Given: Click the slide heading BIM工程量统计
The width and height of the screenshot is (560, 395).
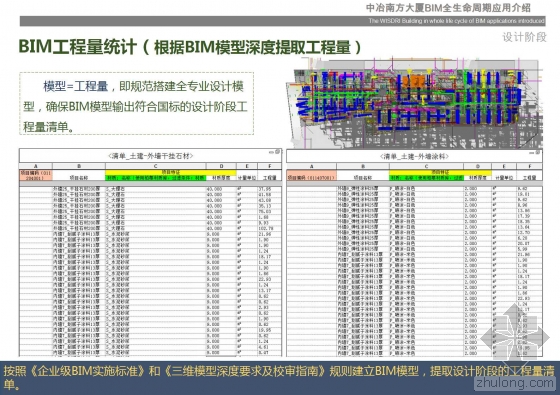Looking at the screenshot, I should (77, 47).
